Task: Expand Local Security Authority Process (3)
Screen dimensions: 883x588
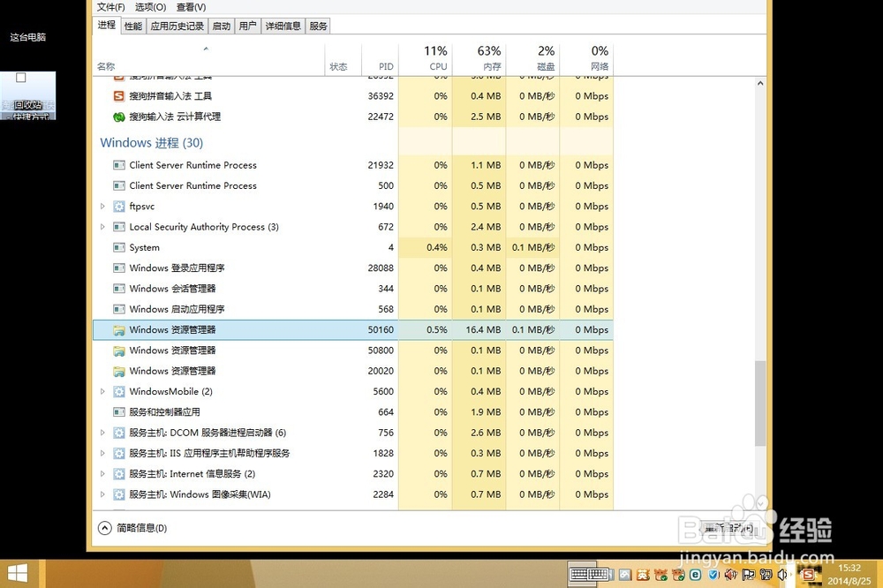Action: coord(102,227)
